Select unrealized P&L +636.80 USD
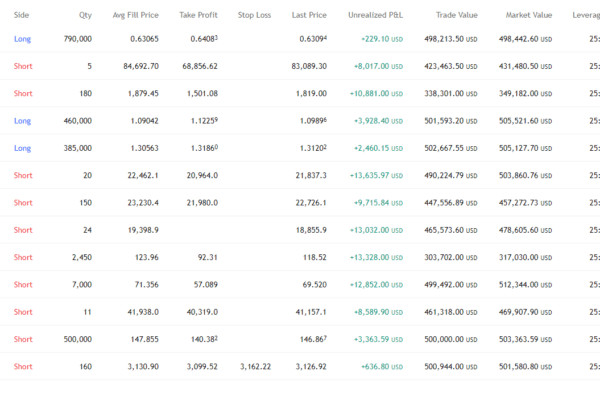The width and height of the screenshot is (600, 400). pos(382,367)
